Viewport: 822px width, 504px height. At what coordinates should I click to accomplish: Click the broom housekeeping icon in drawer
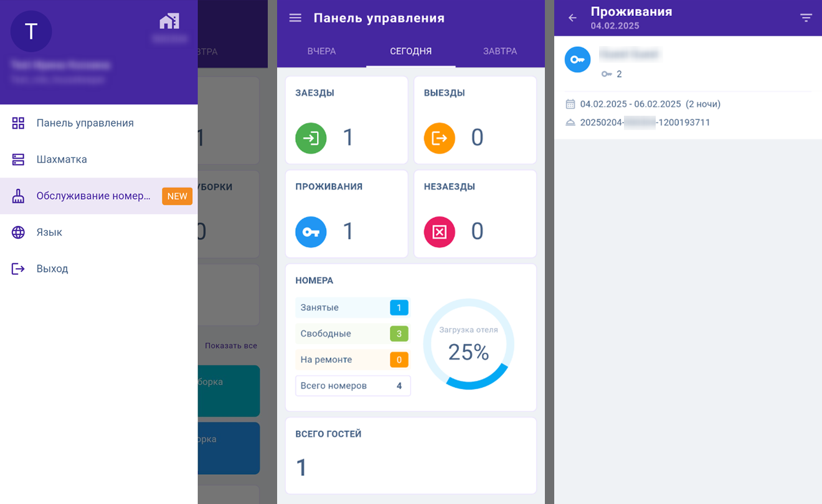pyautogui.click(x=18, y=196)
